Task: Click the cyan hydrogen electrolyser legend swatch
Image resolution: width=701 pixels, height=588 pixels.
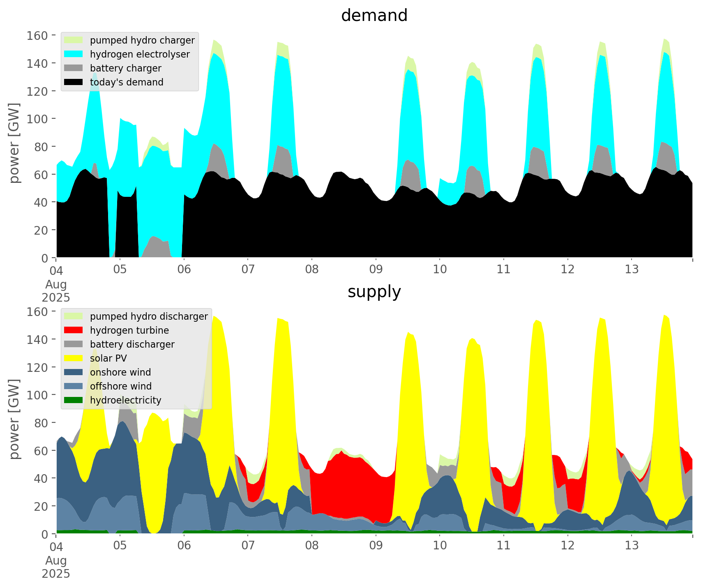Action: [74, 54]
